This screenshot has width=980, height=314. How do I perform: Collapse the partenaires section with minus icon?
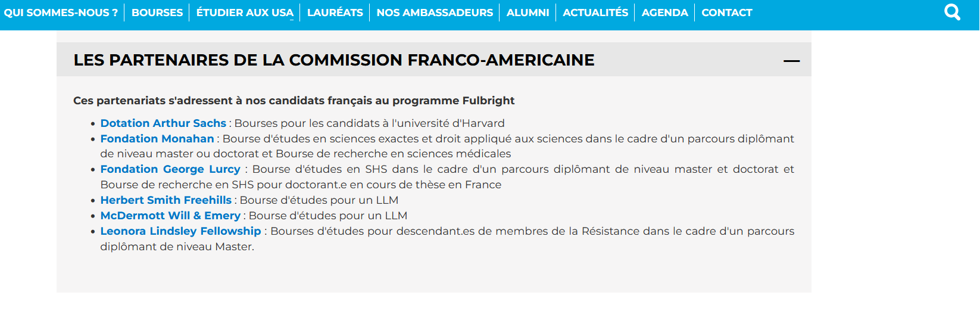point(791,61)
